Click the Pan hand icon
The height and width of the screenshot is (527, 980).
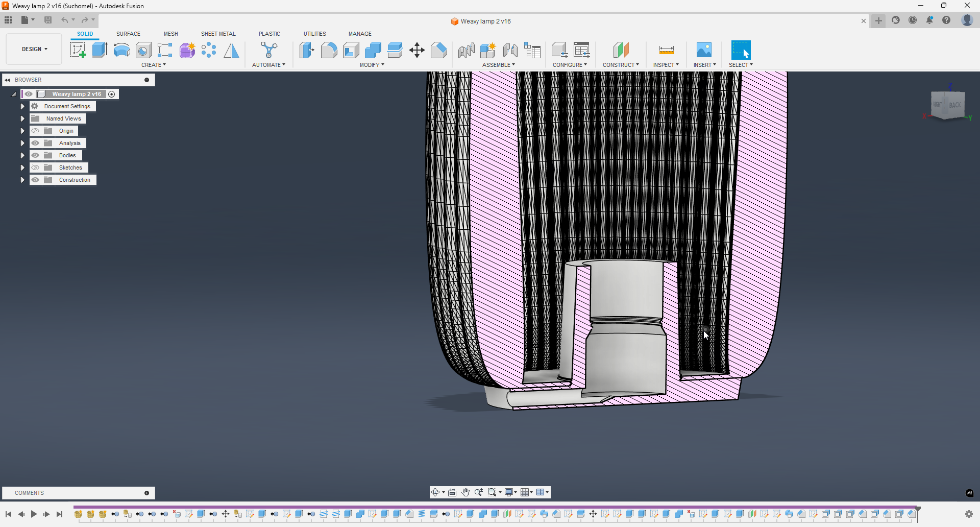(x=465, y=492)
